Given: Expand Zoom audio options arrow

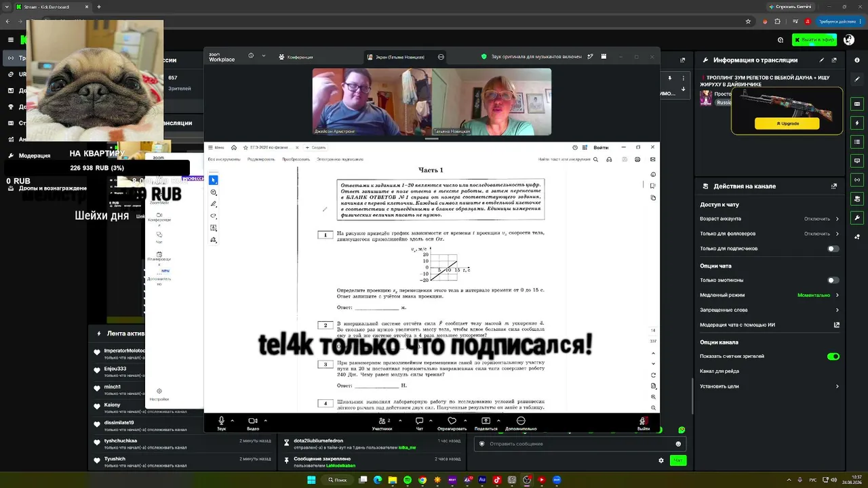Looking at the screenshot, I should [x=233, y=421].
